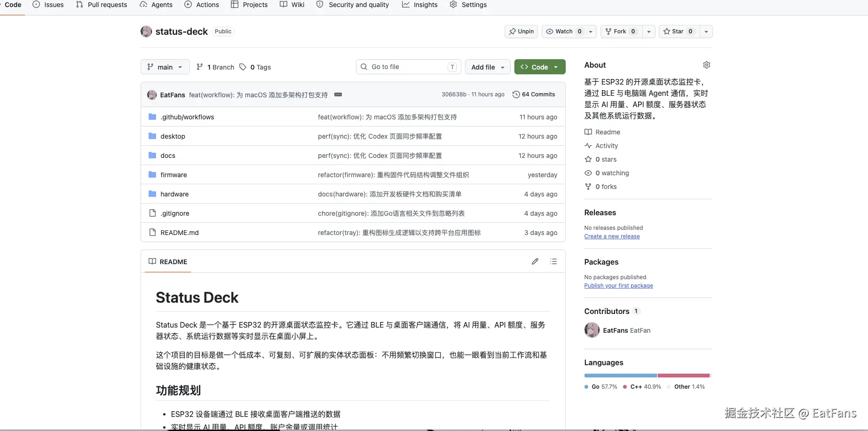
Task: Open the .github/workflows folder
Action: pos(187,117)
